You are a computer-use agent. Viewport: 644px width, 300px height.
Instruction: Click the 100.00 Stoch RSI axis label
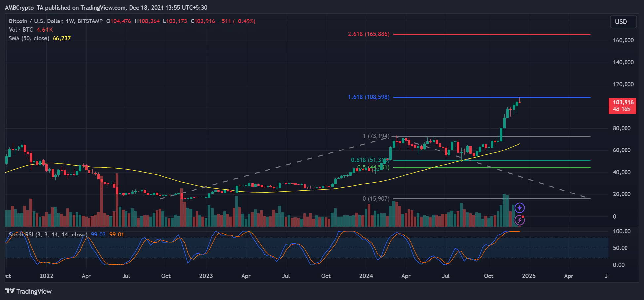click(x=622, y=231)
